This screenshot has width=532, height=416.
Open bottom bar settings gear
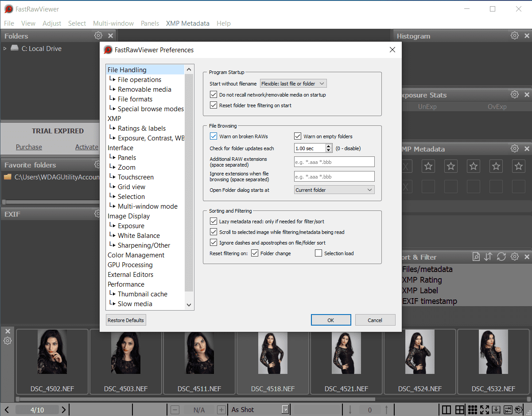pyautogui.click(x=518, y=410)
